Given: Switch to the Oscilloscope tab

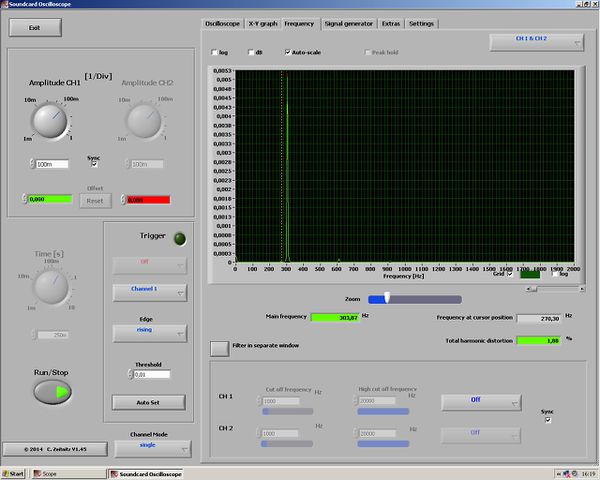Looking at the screenshot, I should (221, 22).
